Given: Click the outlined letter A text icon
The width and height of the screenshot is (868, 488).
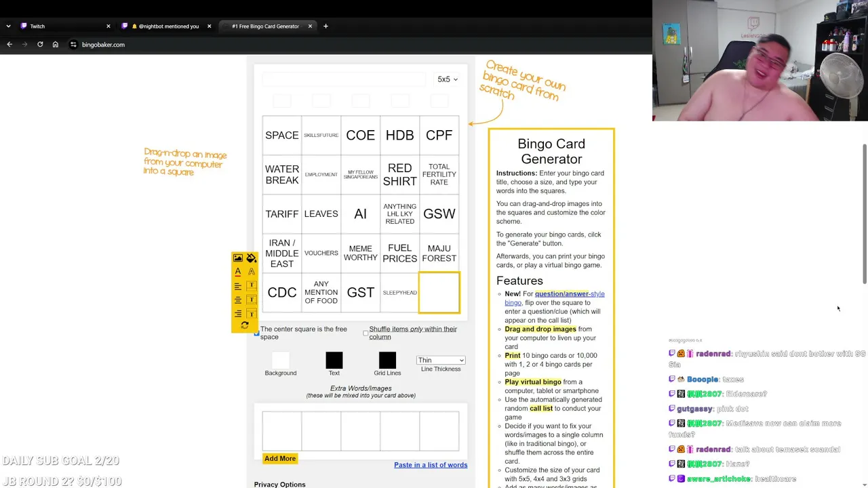Looking at the screenshot, I should click(x=252, y=272).
